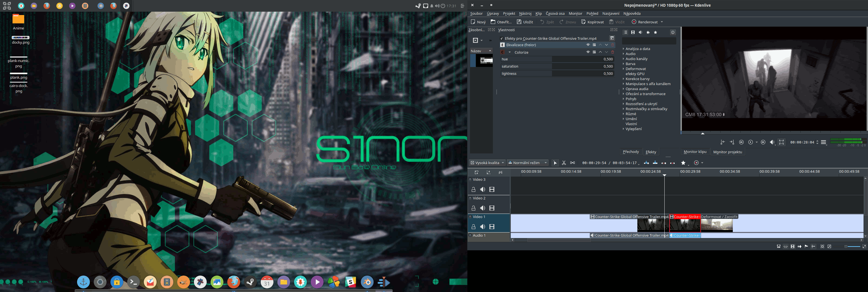The height and width of the screenshot is (292, 868).
Task: Delete the Ekvalizace (freior) effect
Action: 613,45
